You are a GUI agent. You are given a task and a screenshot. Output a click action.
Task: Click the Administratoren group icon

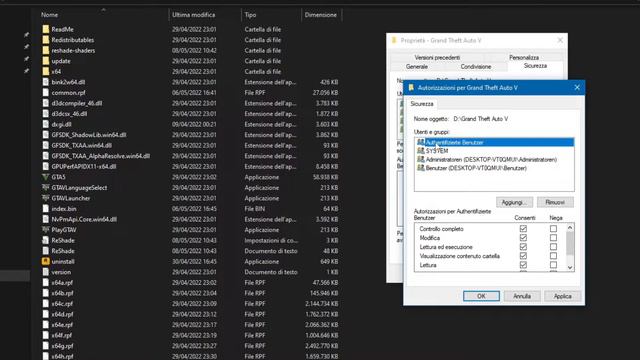(420, 160)
